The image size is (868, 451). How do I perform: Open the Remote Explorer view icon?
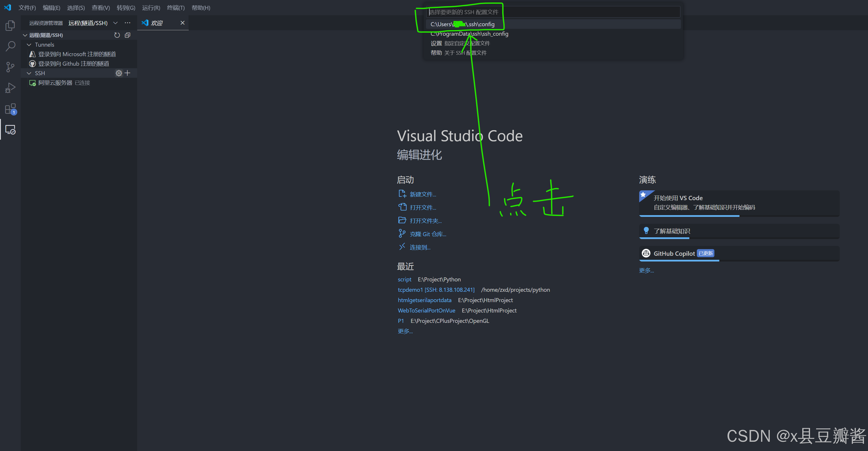click(x=10, y=130)
